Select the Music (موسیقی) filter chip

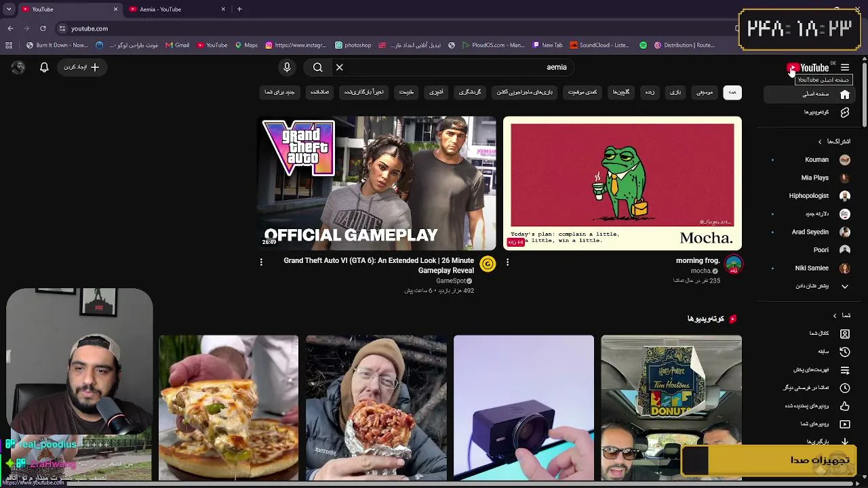(x=705, y=92)
